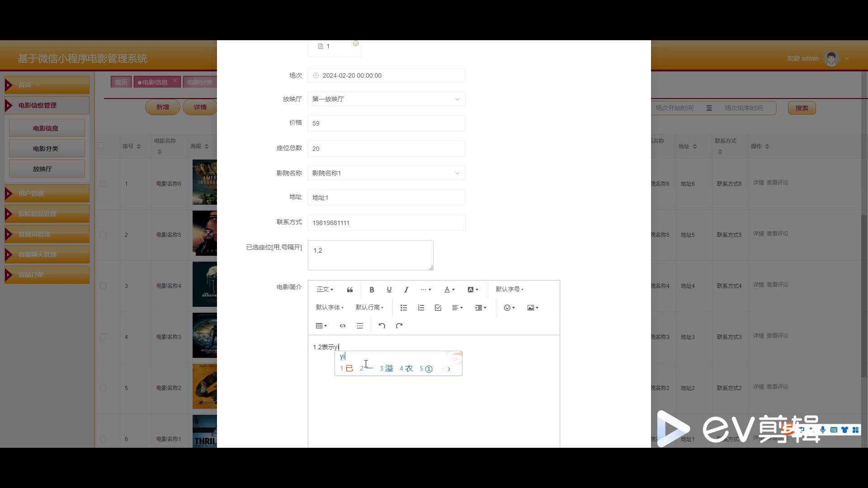
Task: Toggle bold formatting in editor
Action: click(x=372, y=290)
